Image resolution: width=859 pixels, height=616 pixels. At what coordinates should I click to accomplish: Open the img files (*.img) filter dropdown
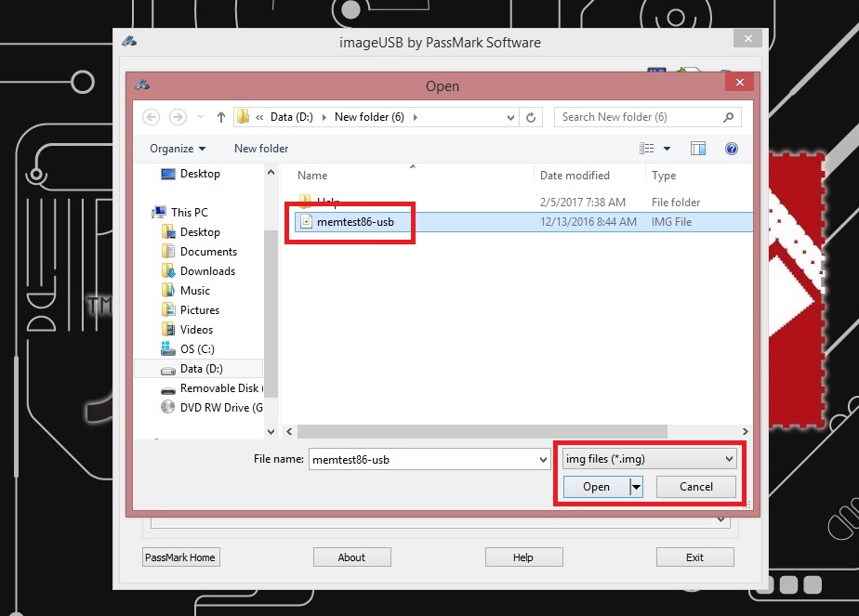pos(649,459)
